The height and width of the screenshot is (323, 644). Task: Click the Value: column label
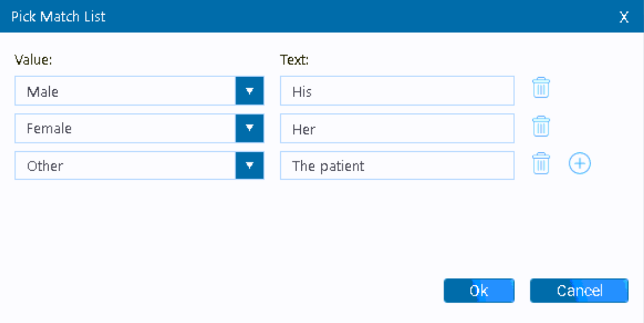point(35,59)
